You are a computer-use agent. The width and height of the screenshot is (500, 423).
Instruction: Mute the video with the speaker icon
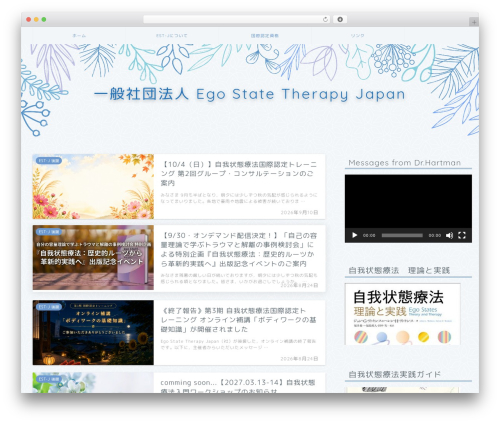click(x=449, y=235)
